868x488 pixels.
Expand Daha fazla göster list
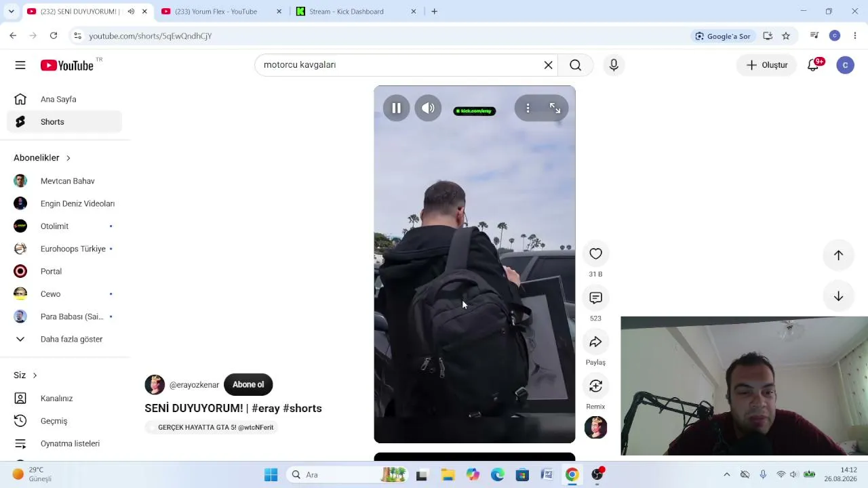click(x=64, y=339)
